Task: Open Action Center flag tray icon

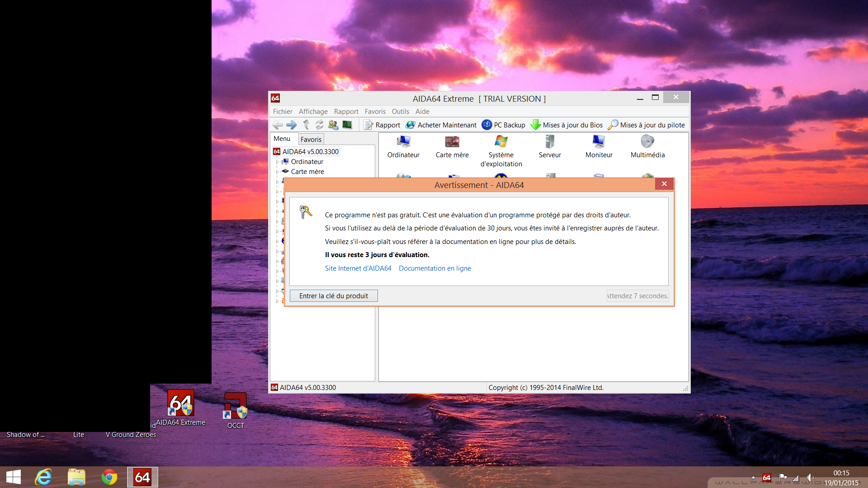Action: point(783,477)
